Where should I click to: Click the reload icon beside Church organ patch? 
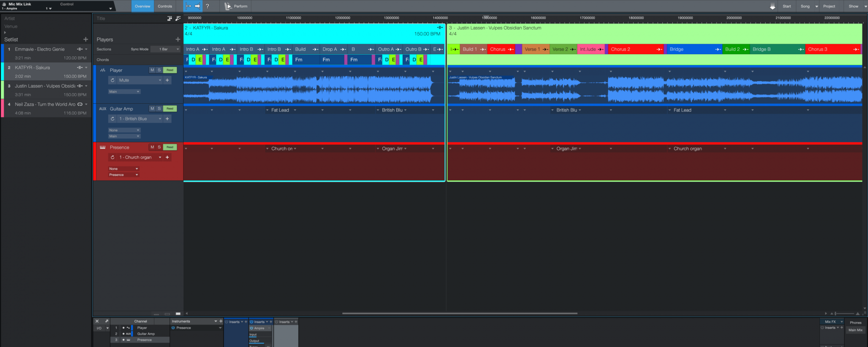click(x=113, y=157)
